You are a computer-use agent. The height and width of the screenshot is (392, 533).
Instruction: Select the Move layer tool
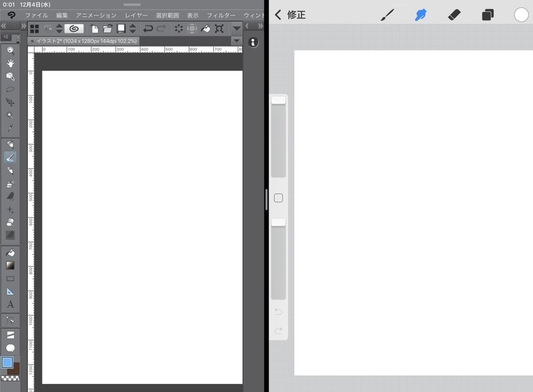point(10,102)
